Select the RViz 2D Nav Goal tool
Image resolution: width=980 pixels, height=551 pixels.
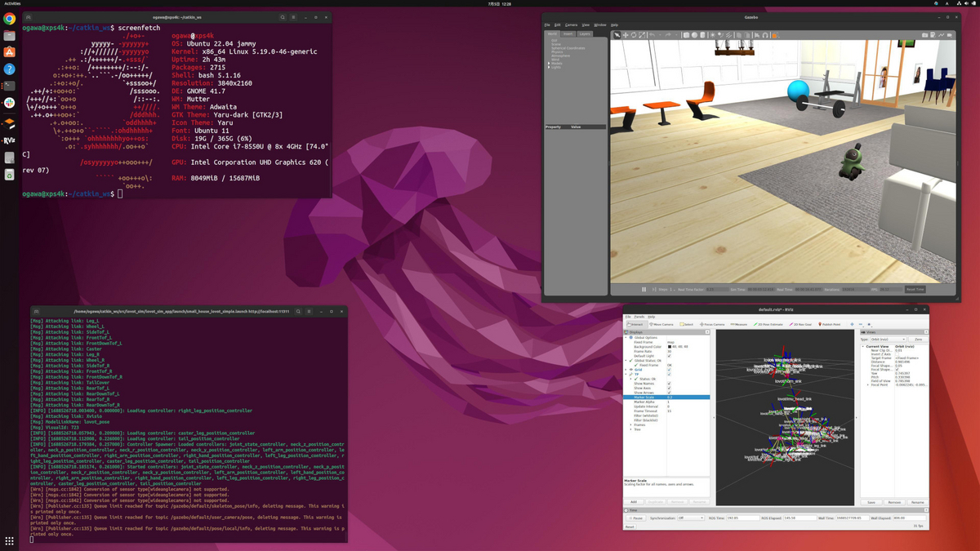pyautogui.click(x=800, y=325)
